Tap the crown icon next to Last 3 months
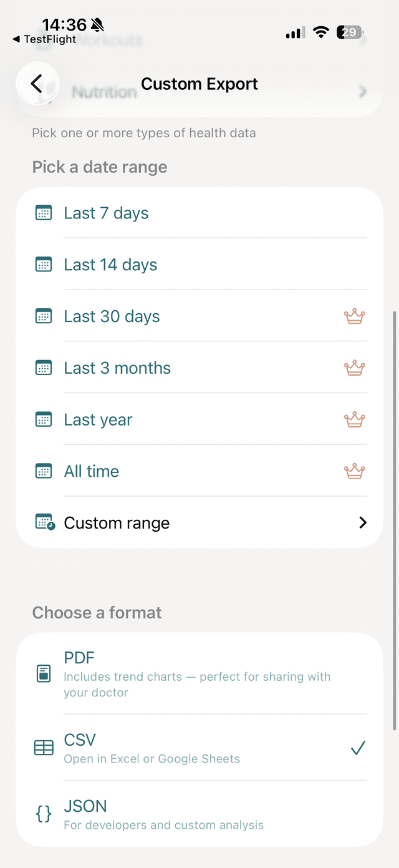399x868 pixels. click(354, 368)
